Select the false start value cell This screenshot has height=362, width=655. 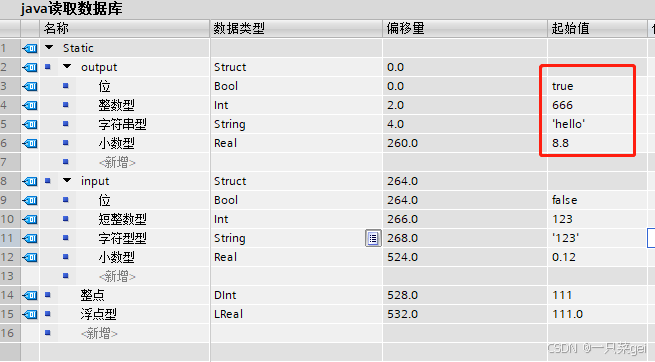point(597,200)
